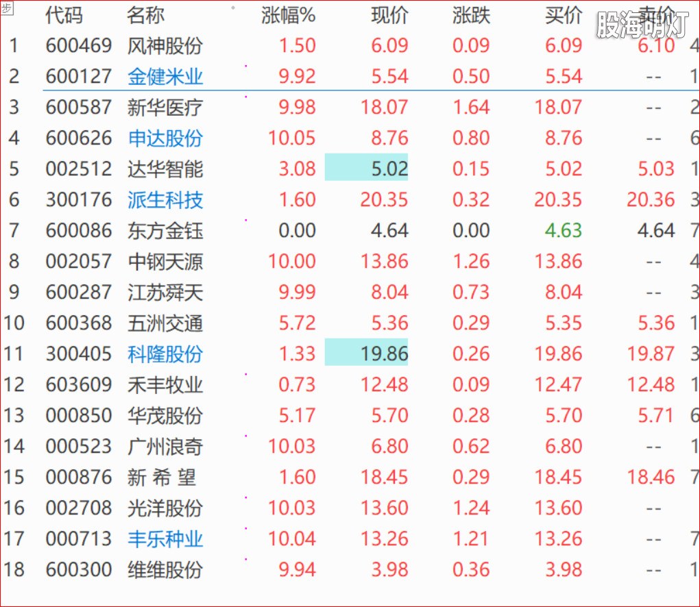Viewport: 700px width, 607px height.
Task: Click change percent 9.94 for 维维股份
Action: pyautogui.click(x=298, y=569)
